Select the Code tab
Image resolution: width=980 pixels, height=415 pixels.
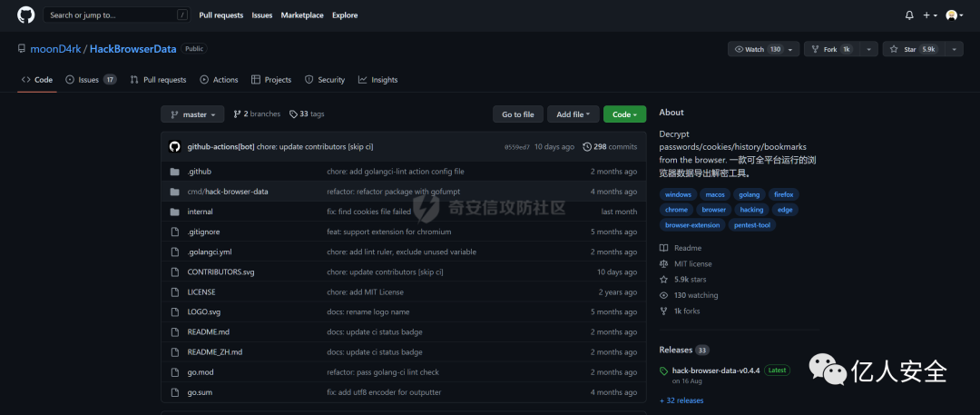tap(37, 80)
